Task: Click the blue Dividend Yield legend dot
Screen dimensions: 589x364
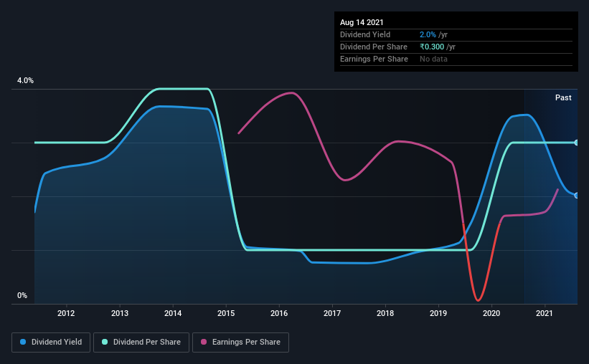Action: (x=23, y=342)
